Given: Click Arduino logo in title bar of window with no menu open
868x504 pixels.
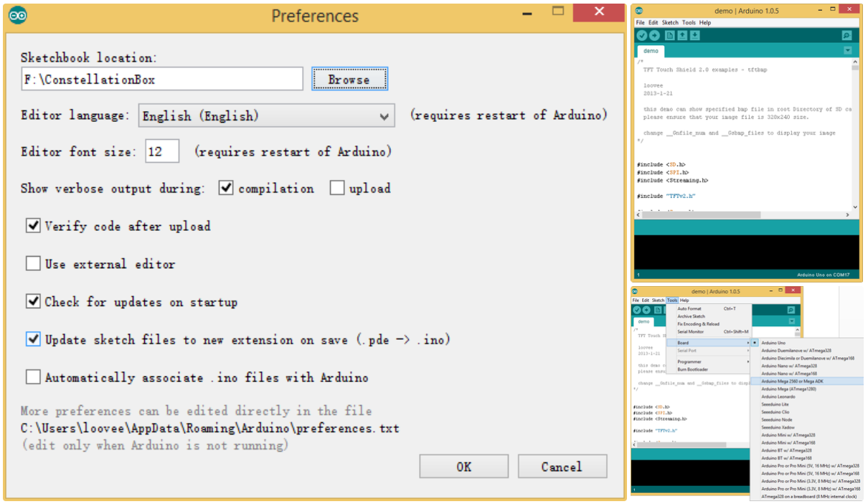Looking at the screenshot, I should (639, 11).
